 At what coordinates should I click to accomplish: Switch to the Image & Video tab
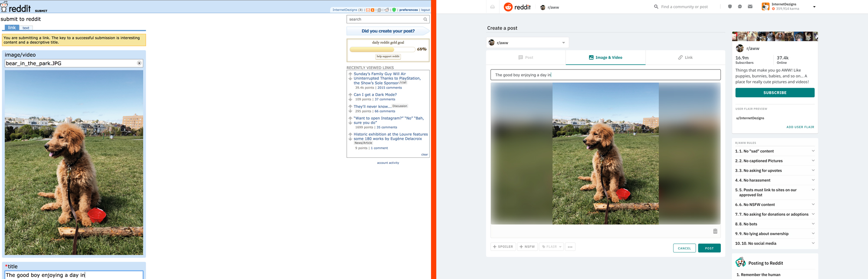pos(605,57)
